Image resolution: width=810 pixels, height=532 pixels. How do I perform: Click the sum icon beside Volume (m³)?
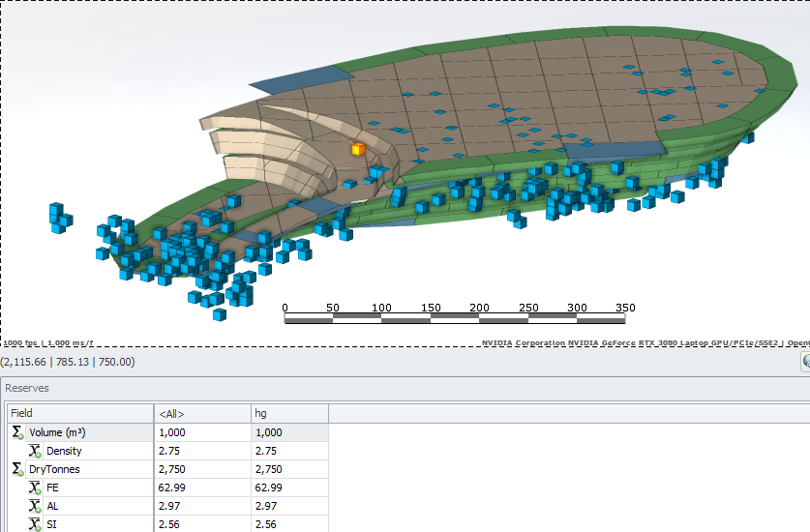[16, 432]
